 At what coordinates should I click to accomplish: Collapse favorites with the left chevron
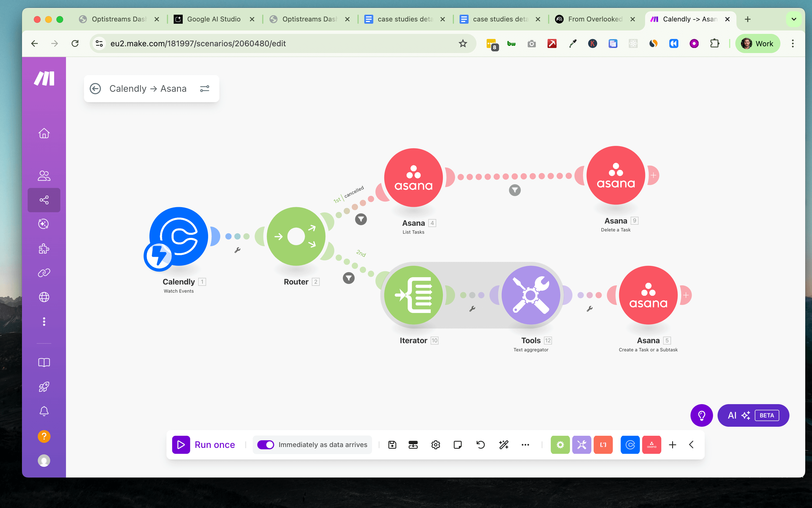pyautogui.click(x=691, y=444)
